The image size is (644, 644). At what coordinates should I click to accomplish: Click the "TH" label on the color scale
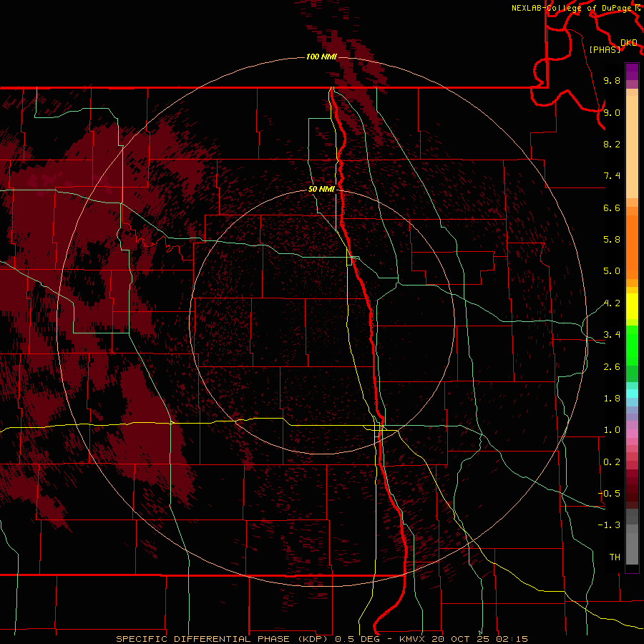click(x=615, y=557)
